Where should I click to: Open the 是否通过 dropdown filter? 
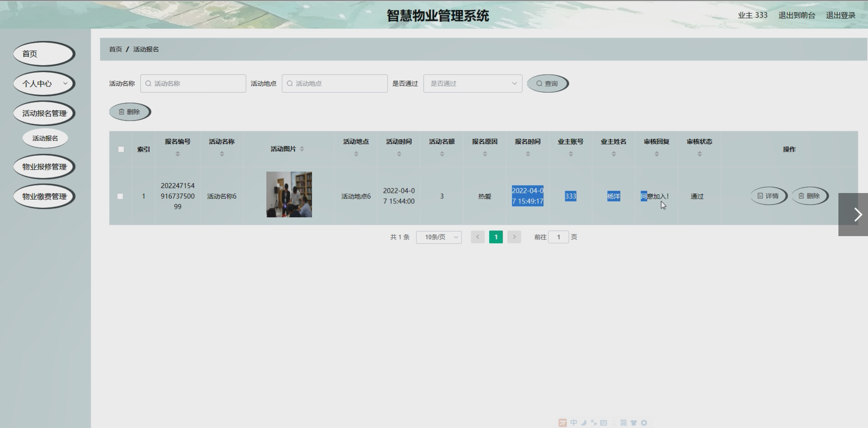pyautogui.click(x=472, y=83)
